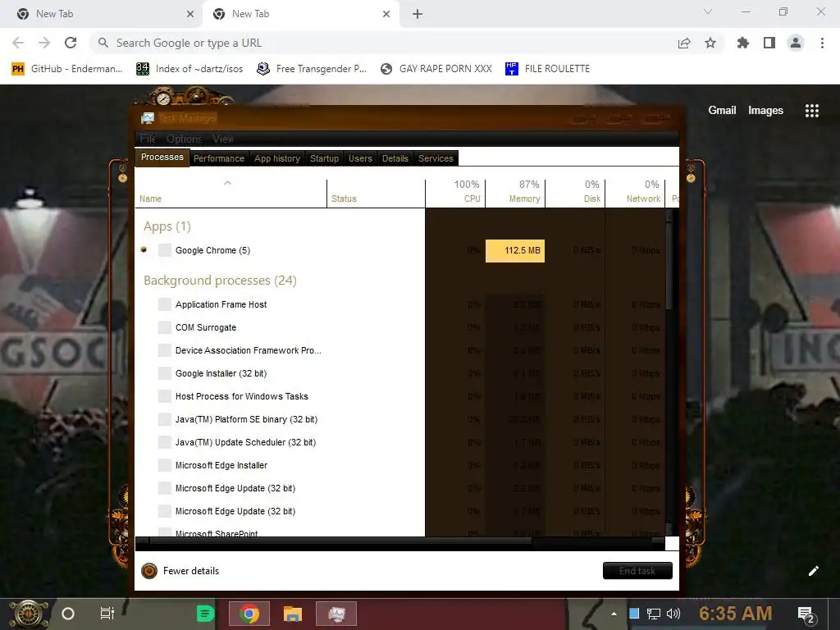Viewport: 840px width, 630px height.
Task: Click the Google Installer (32 bit) icon
Action: pos(164,373)
